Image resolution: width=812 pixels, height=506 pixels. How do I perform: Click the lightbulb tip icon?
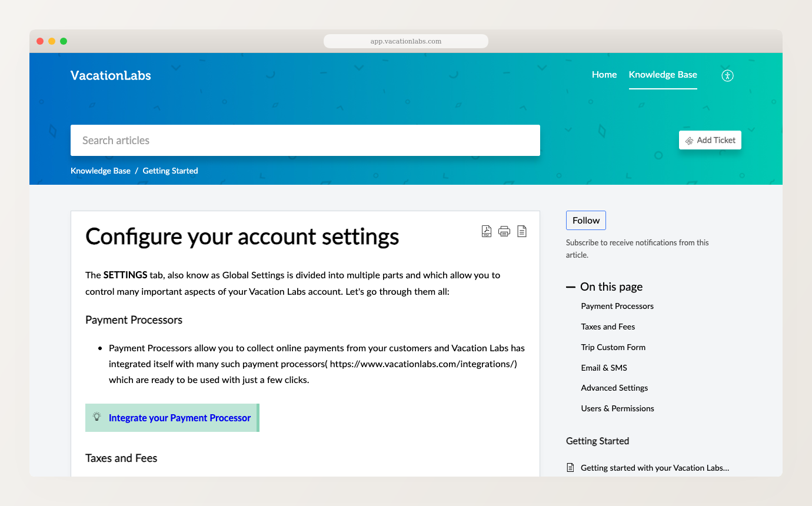coord(97,417)
